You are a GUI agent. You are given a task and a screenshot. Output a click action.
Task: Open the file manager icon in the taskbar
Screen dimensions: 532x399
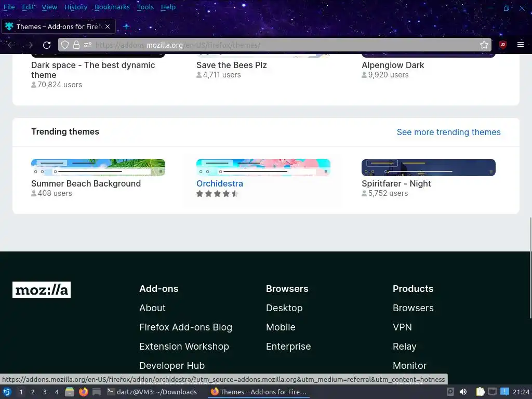point(70,392)
